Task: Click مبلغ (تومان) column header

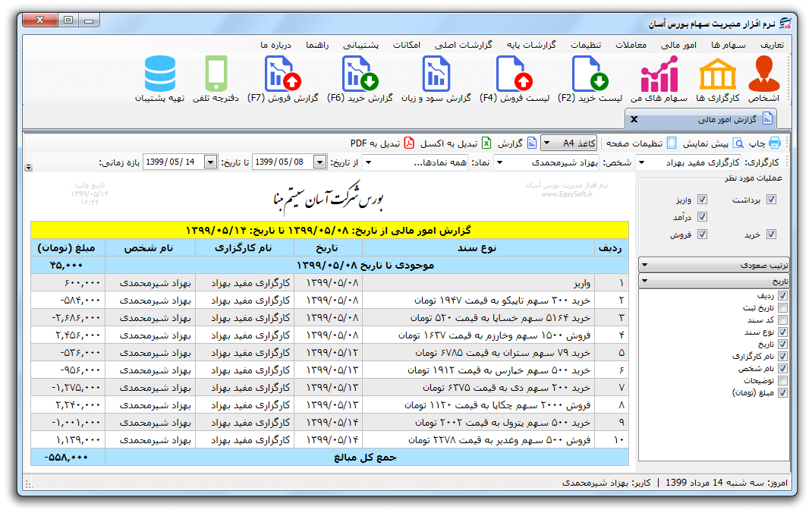Action: point(68,247)
